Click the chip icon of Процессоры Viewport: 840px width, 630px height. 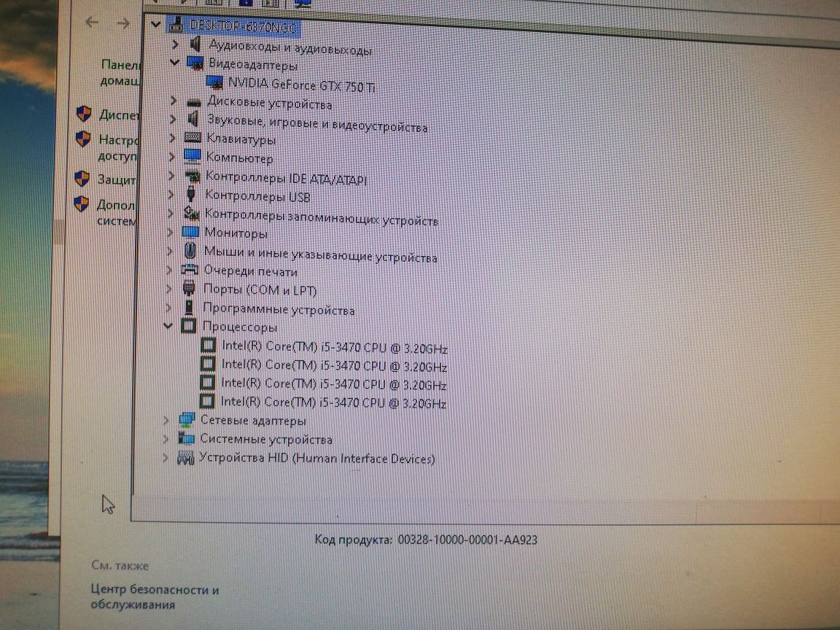pos(188,326)
